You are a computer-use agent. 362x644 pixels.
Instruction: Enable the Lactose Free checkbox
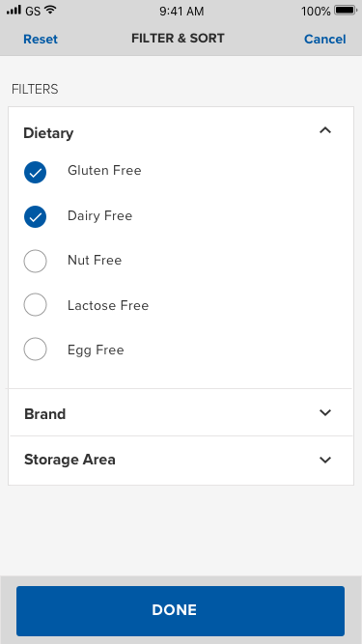coord(36,305)
